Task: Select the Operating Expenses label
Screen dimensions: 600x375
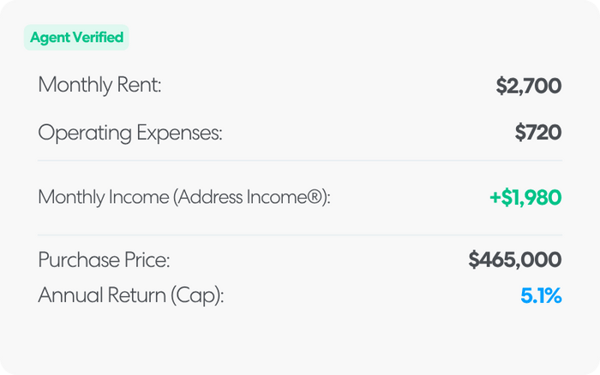Action: point(130,133)
